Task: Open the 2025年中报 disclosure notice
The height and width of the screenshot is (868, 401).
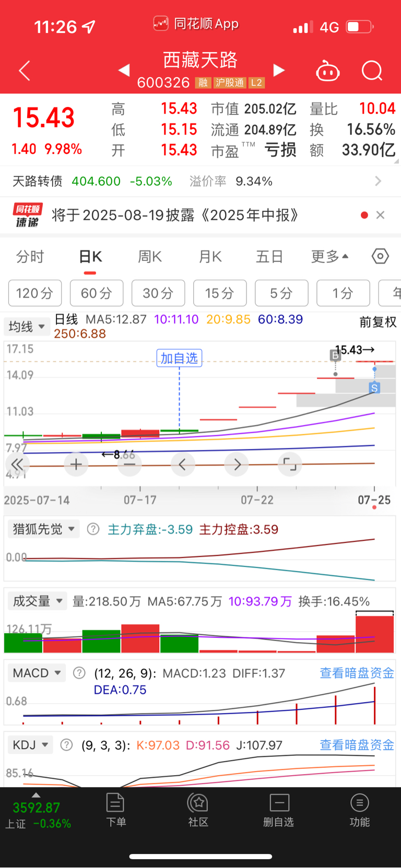Action: coord(175,215)
